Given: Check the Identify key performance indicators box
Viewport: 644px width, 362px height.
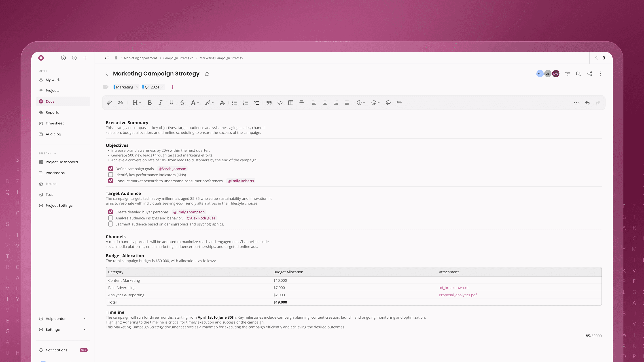Looking at the screenshot, I should [x=110, y=175].
